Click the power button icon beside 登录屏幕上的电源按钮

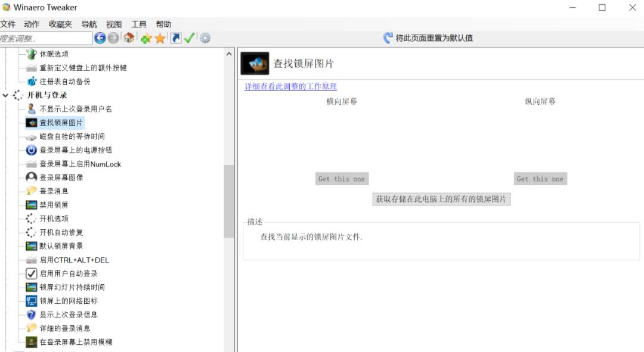click(x=30, y=150)
